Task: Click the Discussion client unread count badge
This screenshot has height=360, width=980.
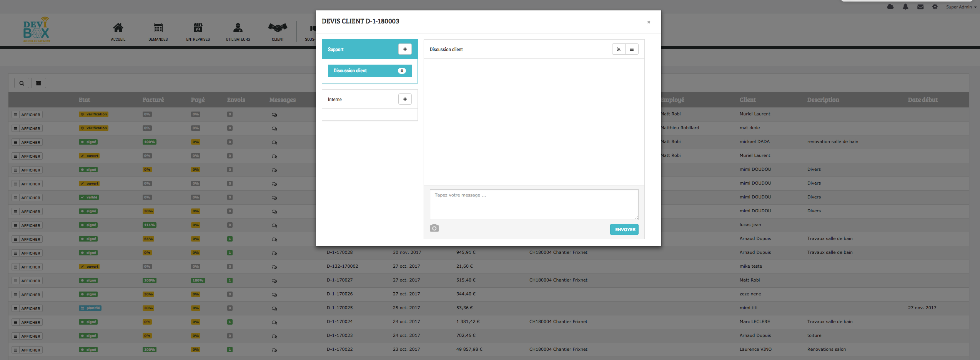Action: coord(402,71)
